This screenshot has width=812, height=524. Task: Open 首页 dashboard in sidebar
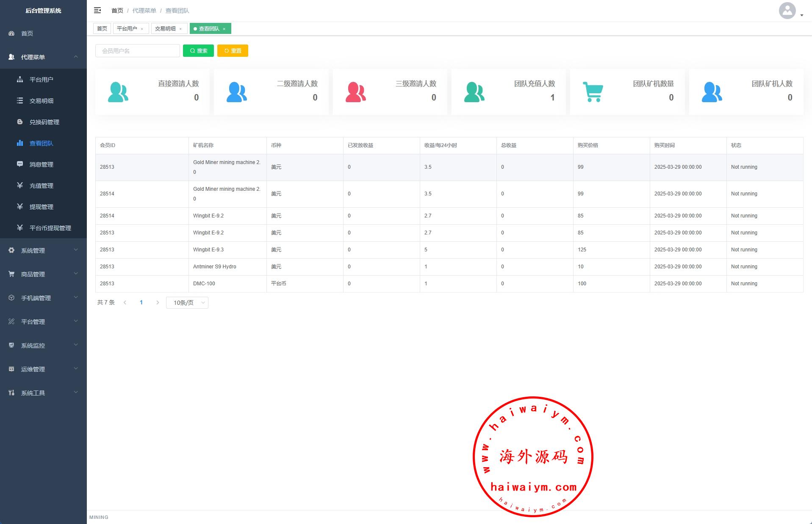tap(27, 33)
